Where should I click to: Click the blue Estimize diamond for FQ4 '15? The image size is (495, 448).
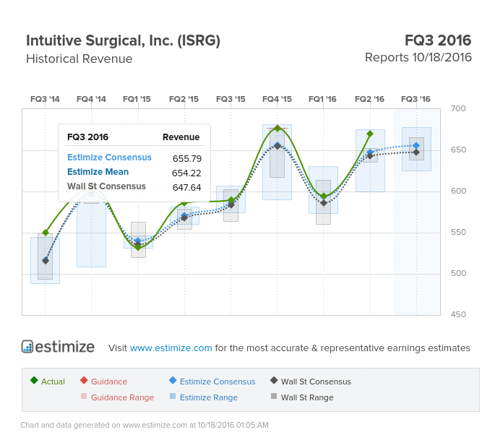click(x=277, y=146)
